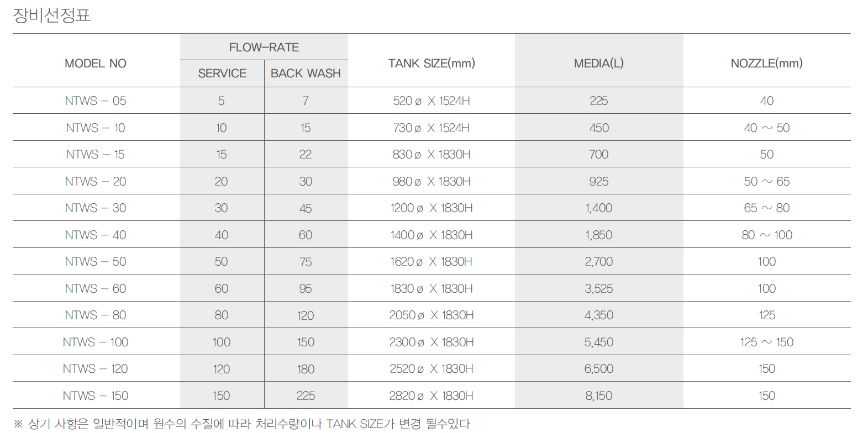Select model NTWS – 100 in the table
The width and height of the screenshot is (868, 433).
click(96, 342)
